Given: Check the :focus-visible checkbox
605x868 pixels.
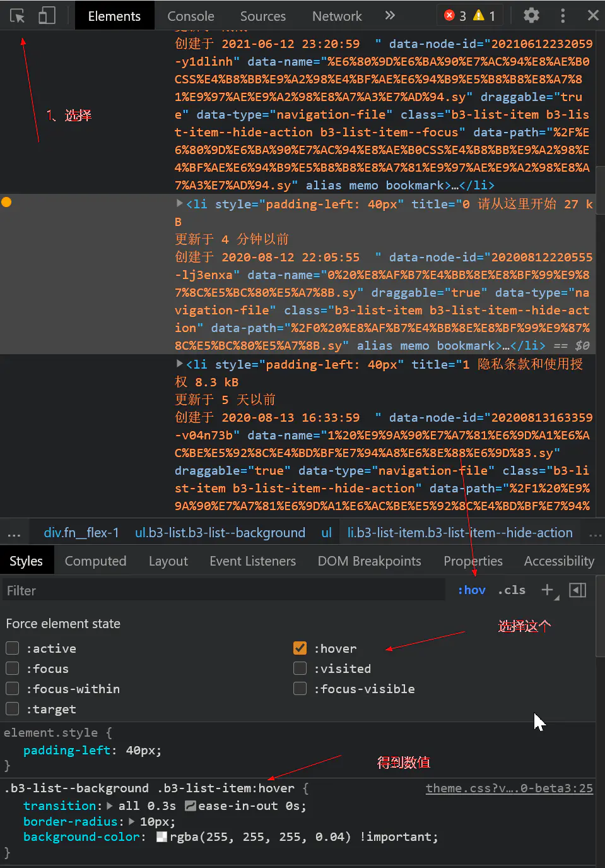Looking at the screenshot, I should tap(300, 689).
